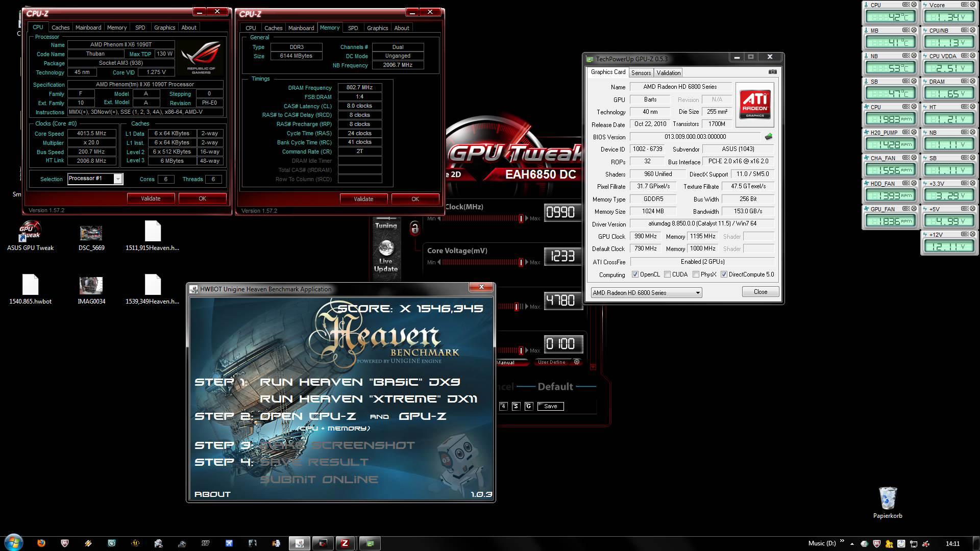Open SPD tab in the right CPU-Z window

coord(353,28)
